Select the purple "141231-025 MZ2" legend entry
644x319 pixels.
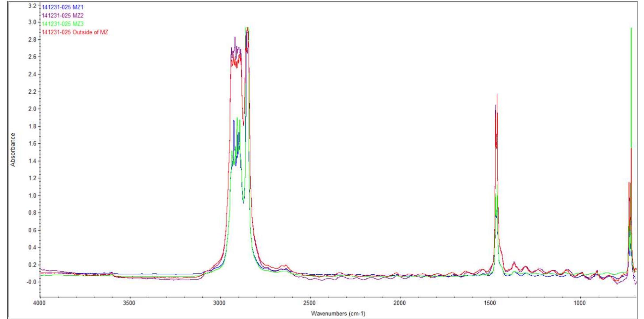[63, 16]
